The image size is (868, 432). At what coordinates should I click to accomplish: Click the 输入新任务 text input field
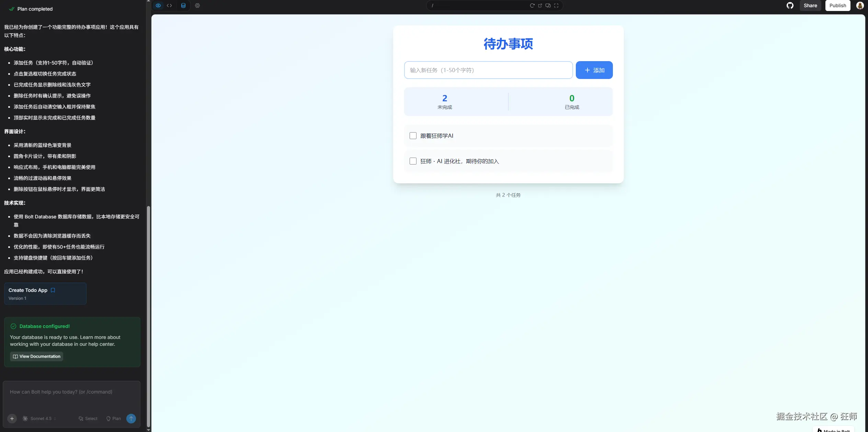point(488,70)
